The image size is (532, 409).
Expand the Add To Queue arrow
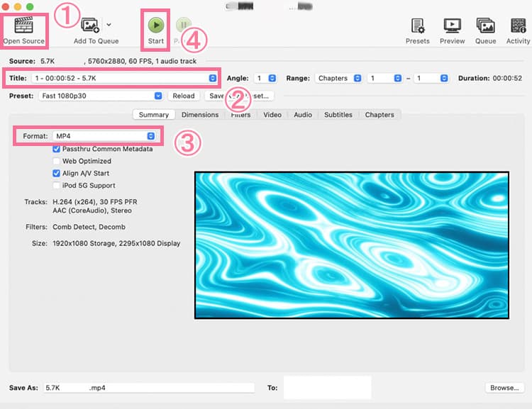(x=109, y=24)
